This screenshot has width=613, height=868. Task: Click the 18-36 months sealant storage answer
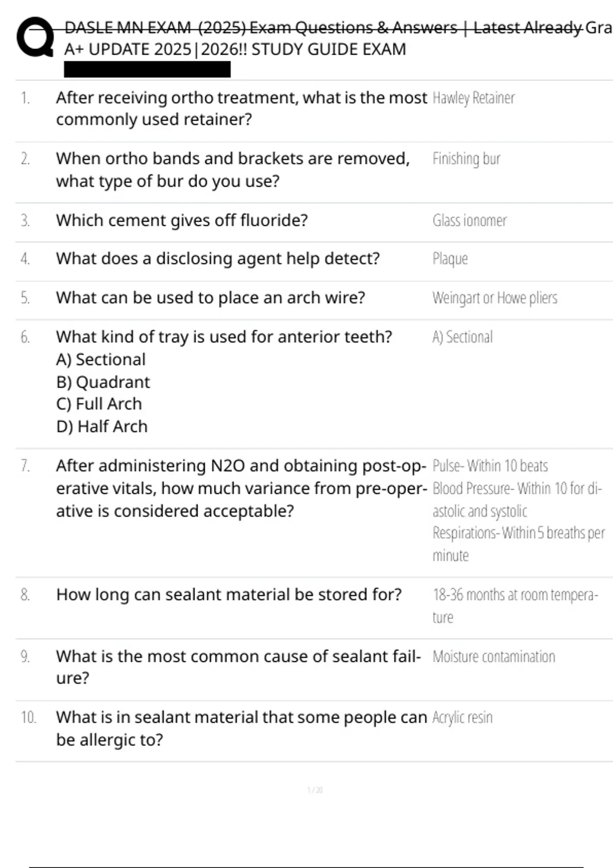click(x=515, y=606)
